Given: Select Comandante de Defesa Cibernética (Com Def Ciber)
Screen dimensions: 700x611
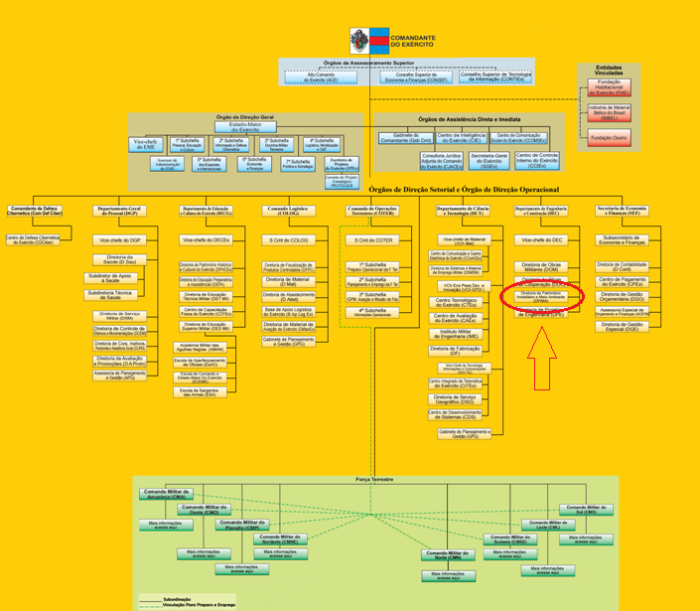Looking at the screenshot, I should 35,211.
